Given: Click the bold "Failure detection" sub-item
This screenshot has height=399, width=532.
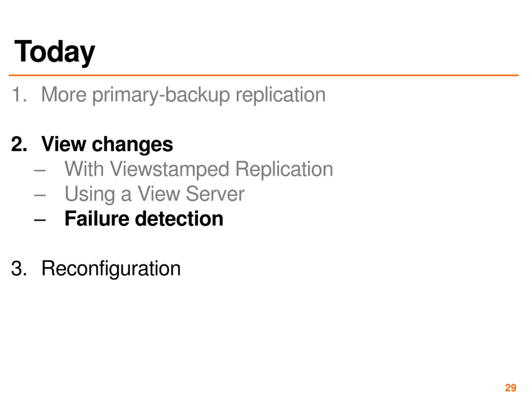Looking at the screenshot, I should [144, 219].
